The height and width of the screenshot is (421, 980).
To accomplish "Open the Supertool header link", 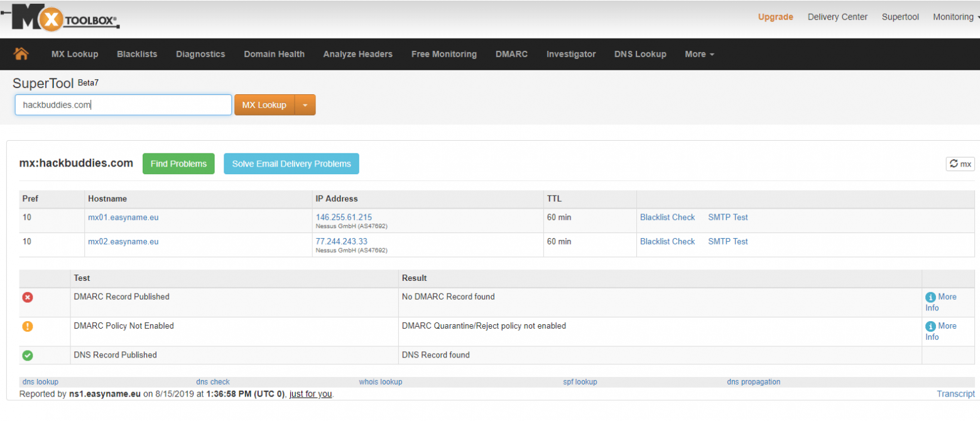I will pos(900,17).
